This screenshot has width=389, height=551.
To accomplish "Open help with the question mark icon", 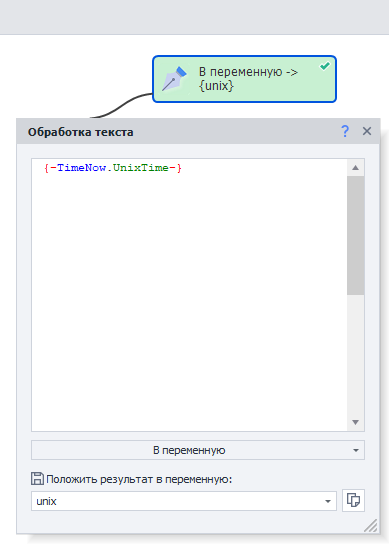I will [x=345, y=131].
